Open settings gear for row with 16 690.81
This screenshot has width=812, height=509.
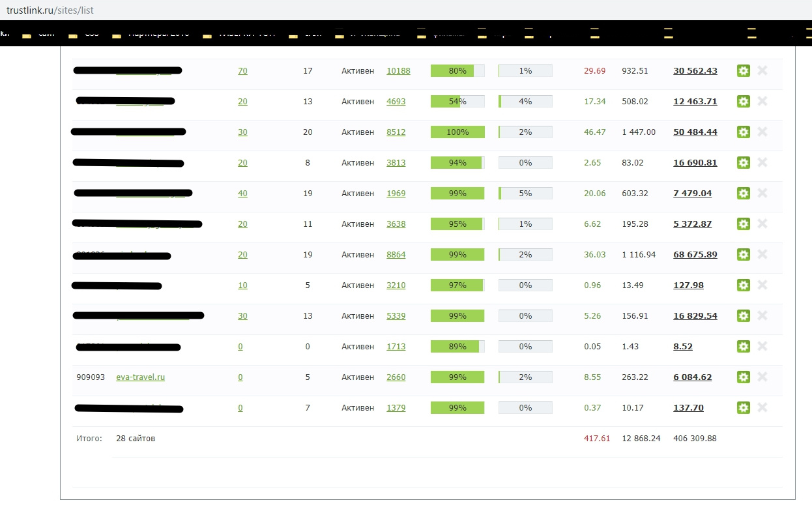pyautogui.click(x=744, y=163)
